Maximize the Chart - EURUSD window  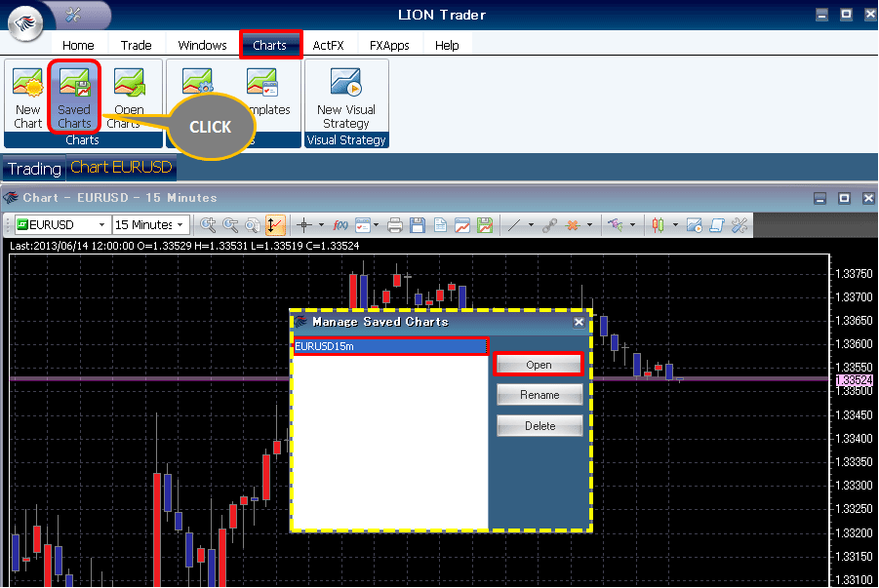(x=844, y=198)
